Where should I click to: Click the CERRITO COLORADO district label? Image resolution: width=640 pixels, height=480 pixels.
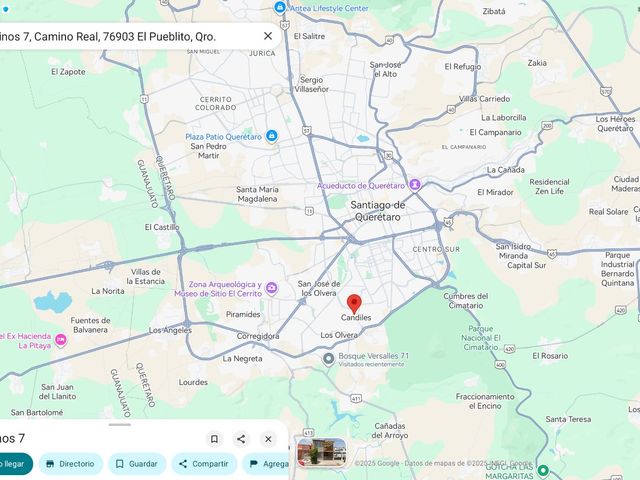coord(216,103)
